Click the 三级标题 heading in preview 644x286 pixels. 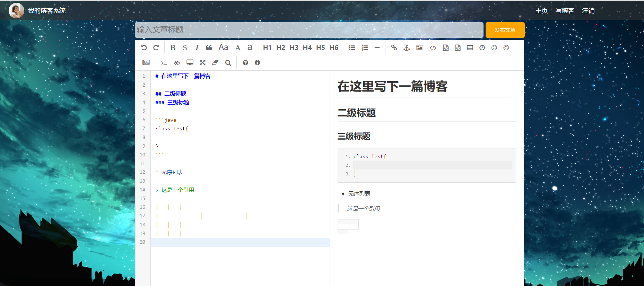(x=354, y=136)
